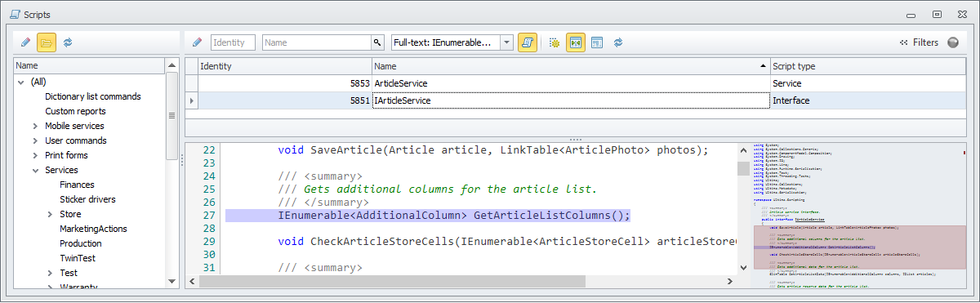Toggle the highlighted fit-columns width icon
This screenshot has height=303, width=980.
(x=576, y=42)
